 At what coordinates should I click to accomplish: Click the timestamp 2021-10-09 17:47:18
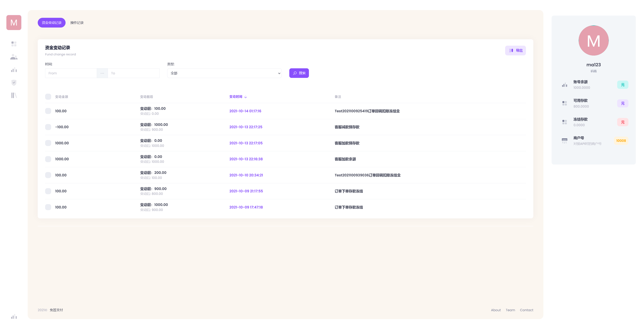(x=246, y=207)
